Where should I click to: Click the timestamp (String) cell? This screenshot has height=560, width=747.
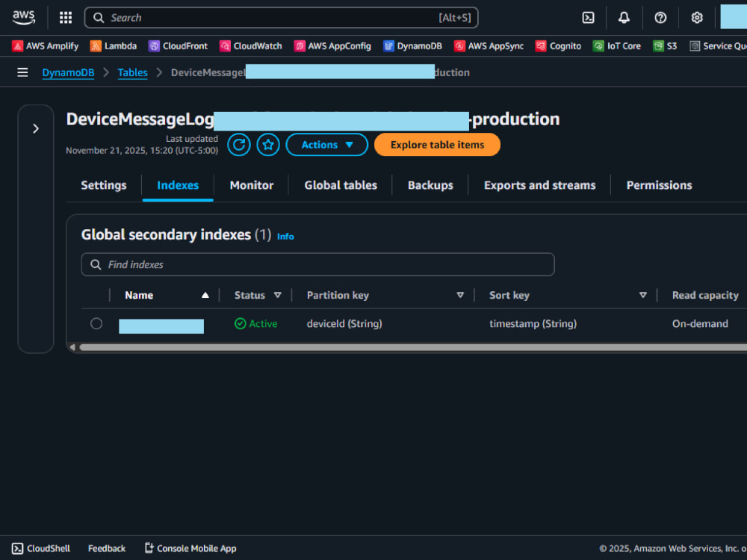point(533,324)
